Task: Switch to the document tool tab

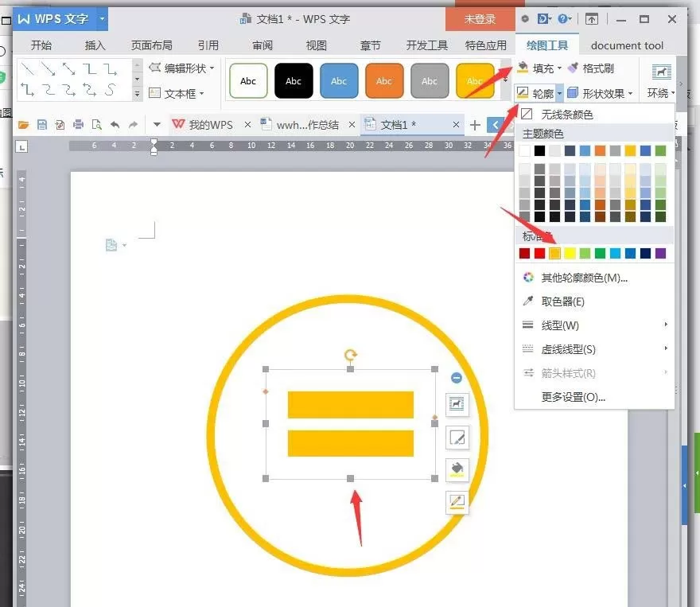Action: tap(627, 45)
